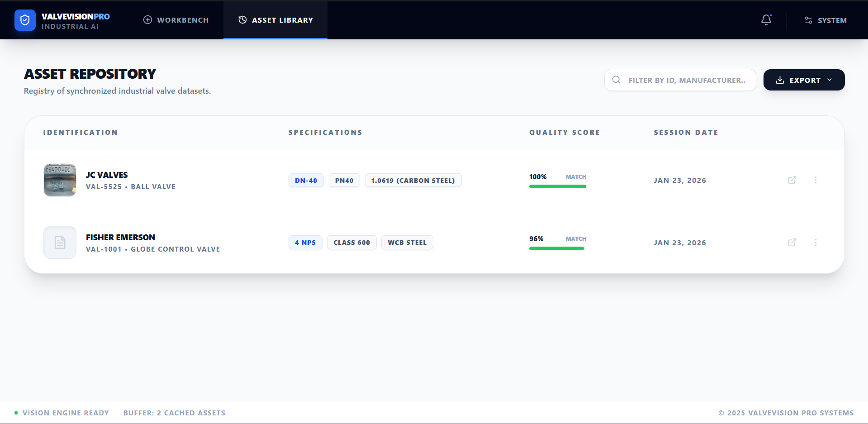Click the WCB Steel spec tag
868x424 pixels.
coord(407,243)
